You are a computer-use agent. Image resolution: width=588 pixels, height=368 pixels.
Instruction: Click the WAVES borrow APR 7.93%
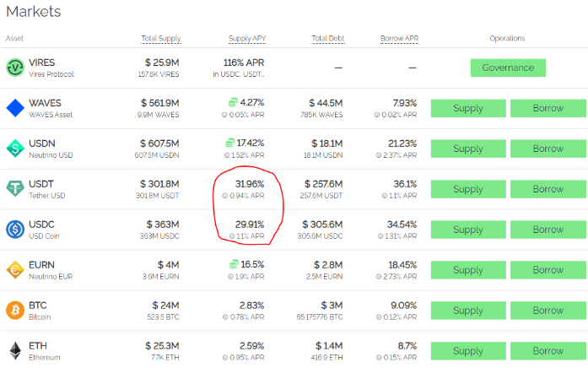pyautogui.click(x=405, y=103)
